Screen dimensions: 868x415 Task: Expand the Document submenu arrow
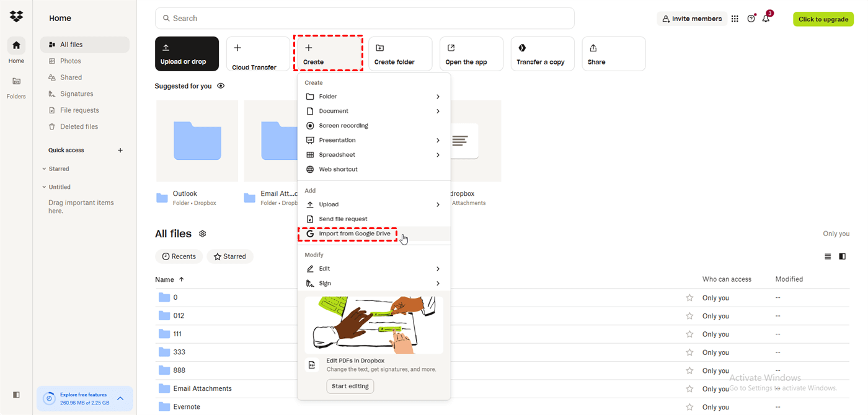(438, 111)
